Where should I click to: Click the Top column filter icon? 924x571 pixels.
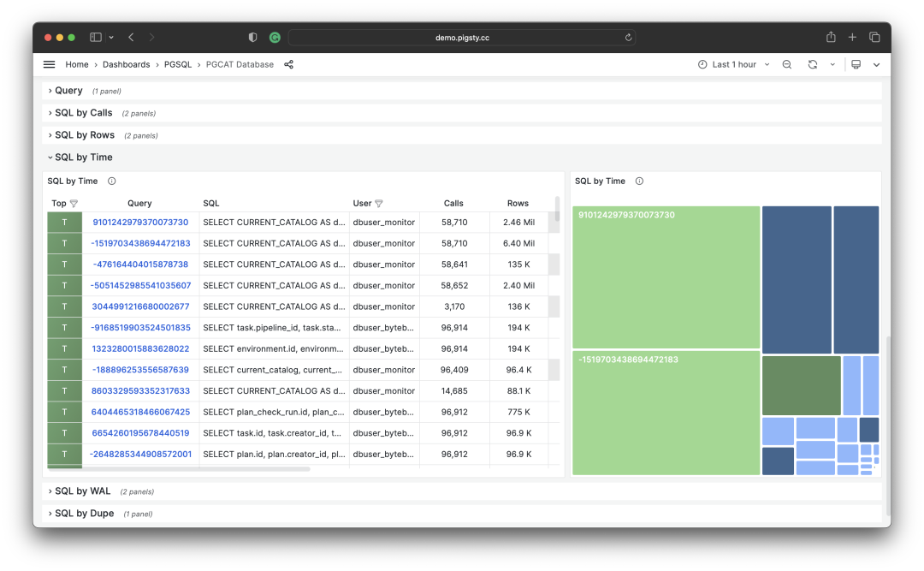[x=74, y=204]
